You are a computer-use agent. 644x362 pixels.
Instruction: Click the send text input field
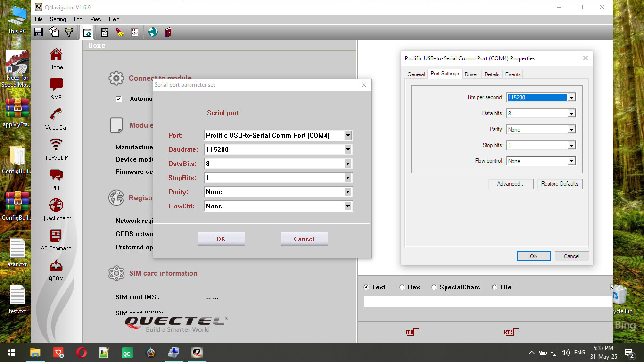click(x=487, y=302)
